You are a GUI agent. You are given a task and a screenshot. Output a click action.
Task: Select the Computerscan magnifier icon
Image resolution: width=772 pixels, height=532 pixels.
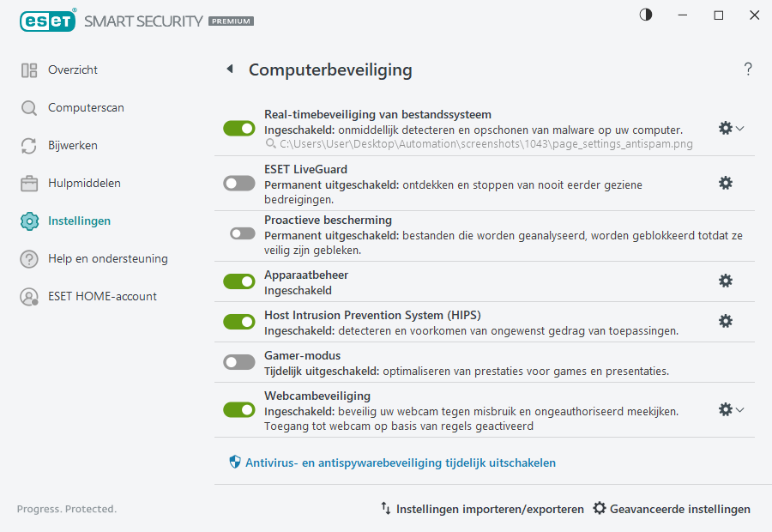point(28,107)
